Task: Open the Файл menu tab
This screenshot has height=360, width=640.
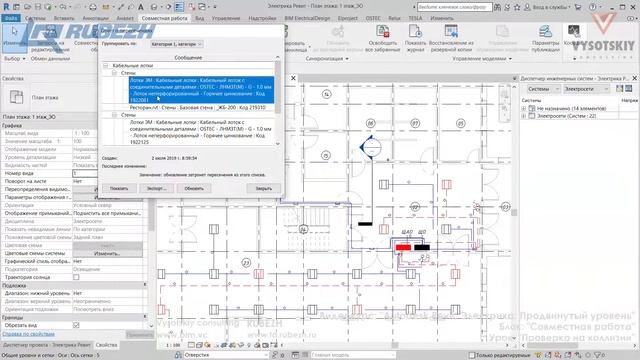Action: (11, 18)
